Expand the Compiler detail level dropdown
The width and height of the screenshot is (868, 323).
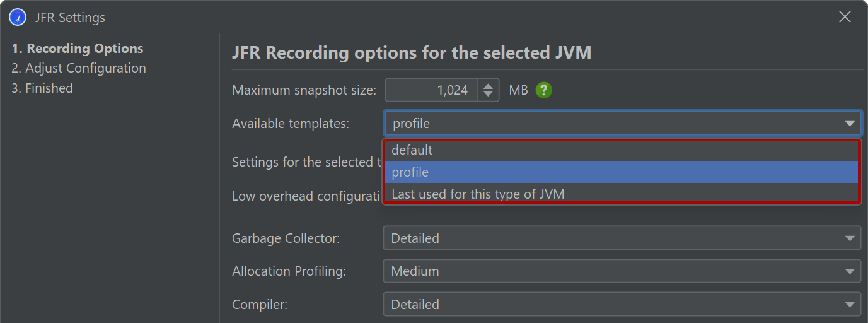tap(622, 304)
